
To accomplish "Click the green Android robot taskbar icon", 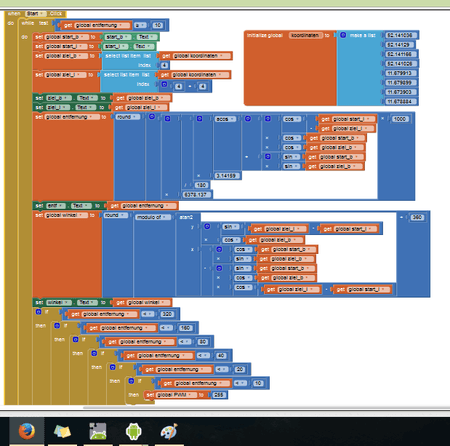I will pyautogui.click(x=133, y=431).
